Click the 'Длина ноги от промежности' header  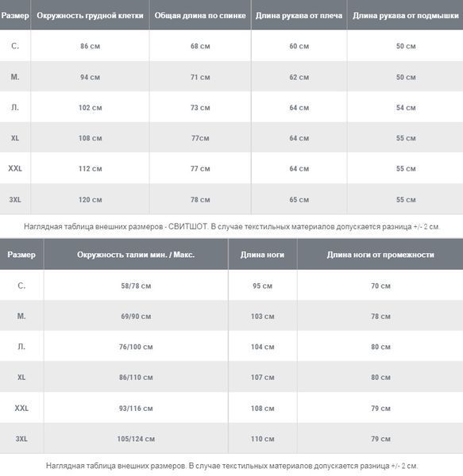[380, 255]
